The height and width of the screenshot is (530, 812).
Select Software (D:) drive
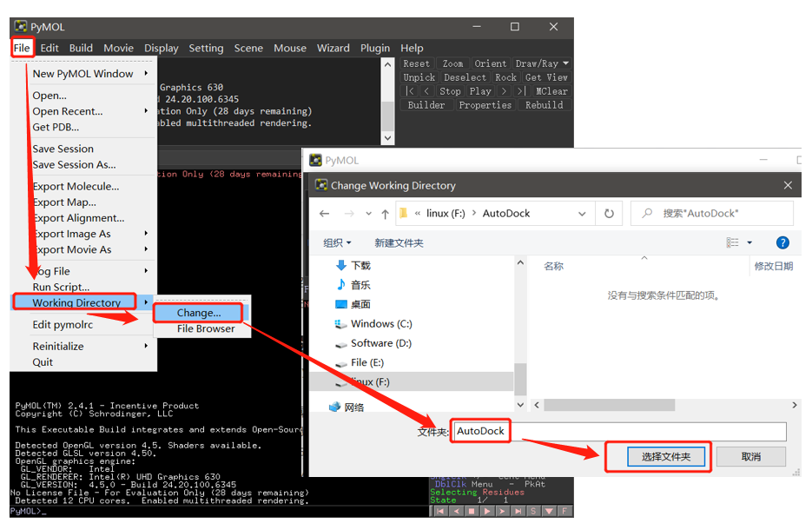coord(373,343)
